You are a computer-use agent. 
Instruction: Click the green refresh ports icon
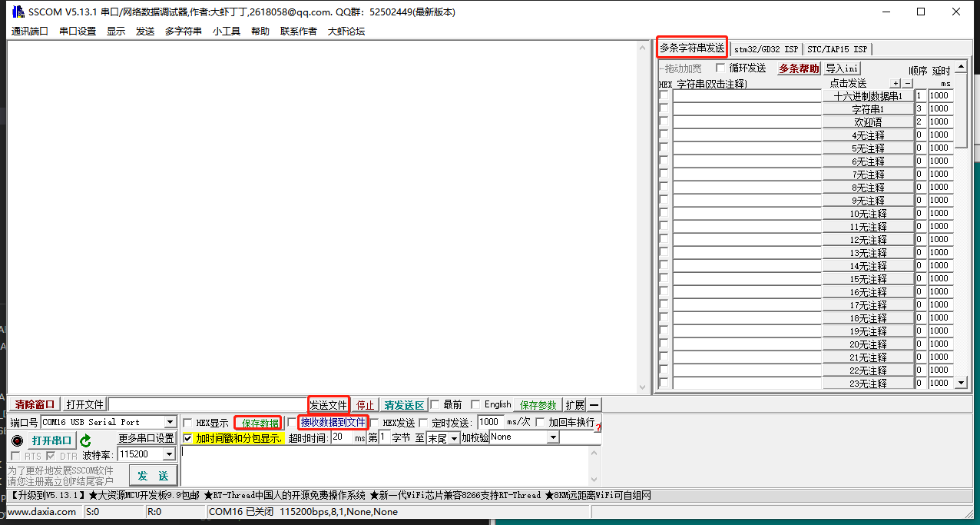(x=85, y=441)
